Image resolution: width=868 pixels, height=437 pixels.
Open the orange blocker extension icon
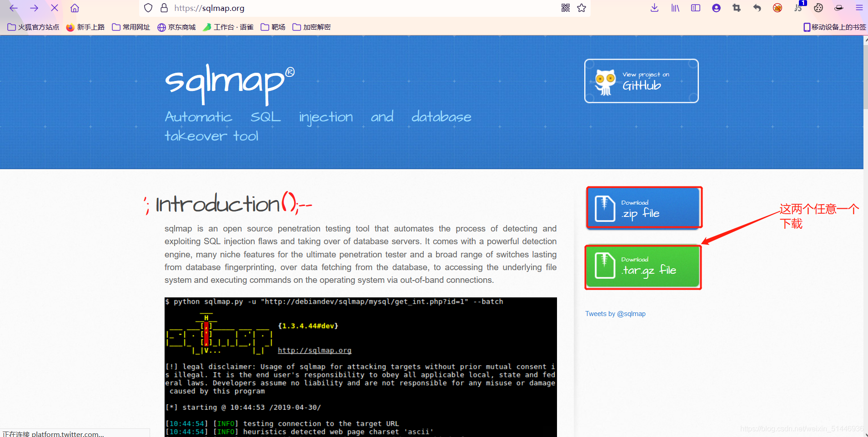tap(778, 8)
